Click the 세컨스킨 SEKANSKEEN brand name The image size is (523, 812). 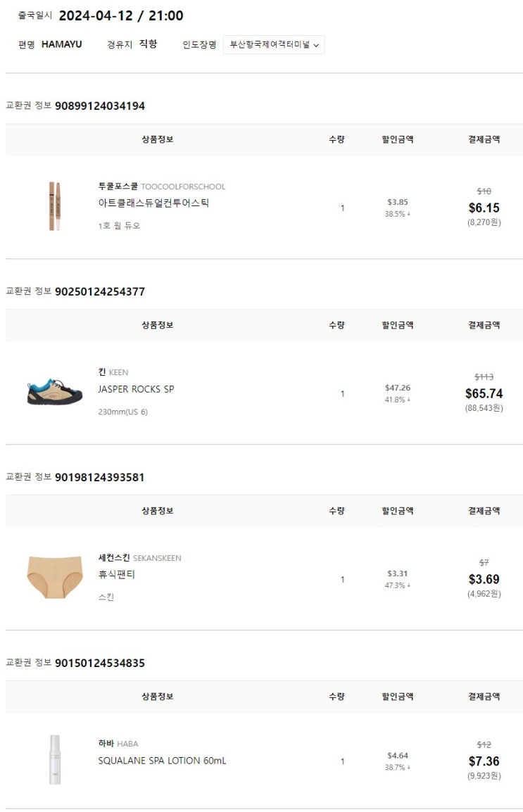pyautogui.click(x=139, y=558)
